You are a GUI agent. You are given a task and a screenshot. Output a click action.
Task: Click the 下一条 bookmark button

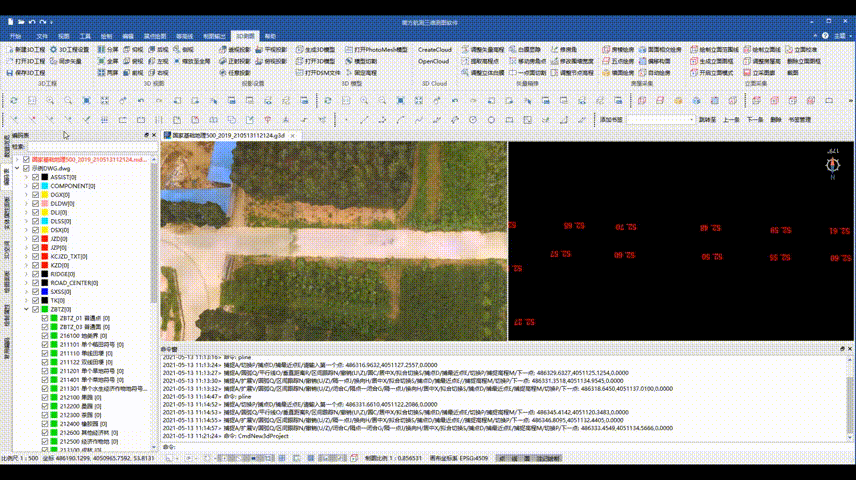click(755, 119)
